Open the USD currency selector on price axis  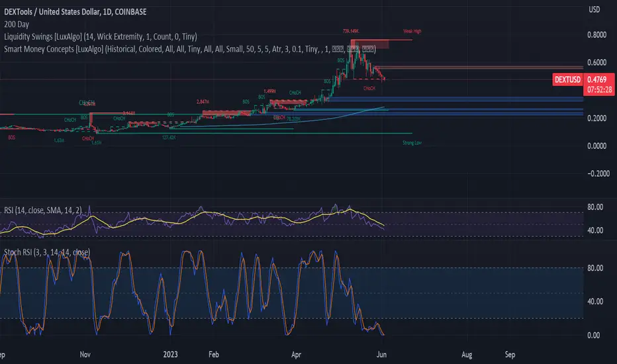coord(594,9)
